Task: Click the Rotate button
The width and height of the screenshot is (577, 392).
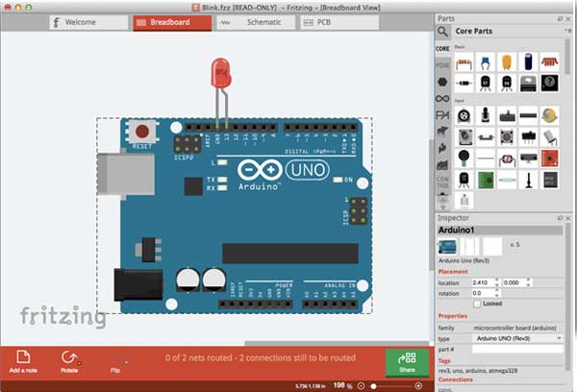Action: 69,362
